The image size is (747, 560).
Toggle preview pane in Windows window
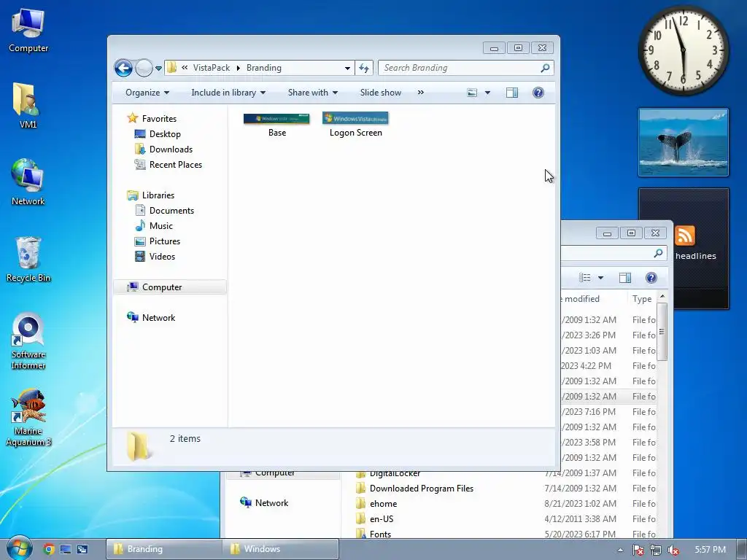[625, 278]
